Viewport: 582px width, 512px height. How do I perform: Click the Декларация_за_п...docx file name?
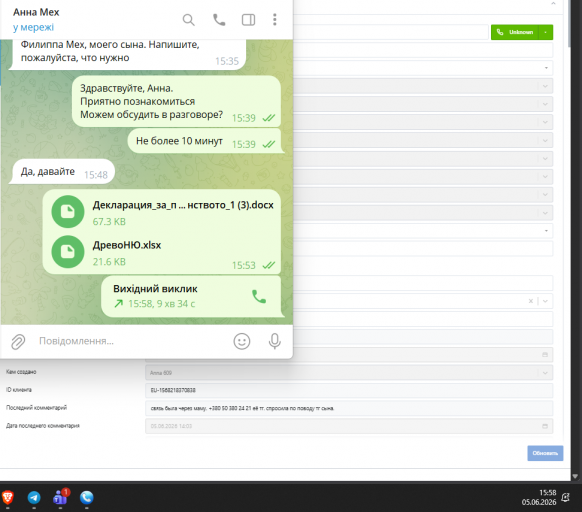point(183,205)
